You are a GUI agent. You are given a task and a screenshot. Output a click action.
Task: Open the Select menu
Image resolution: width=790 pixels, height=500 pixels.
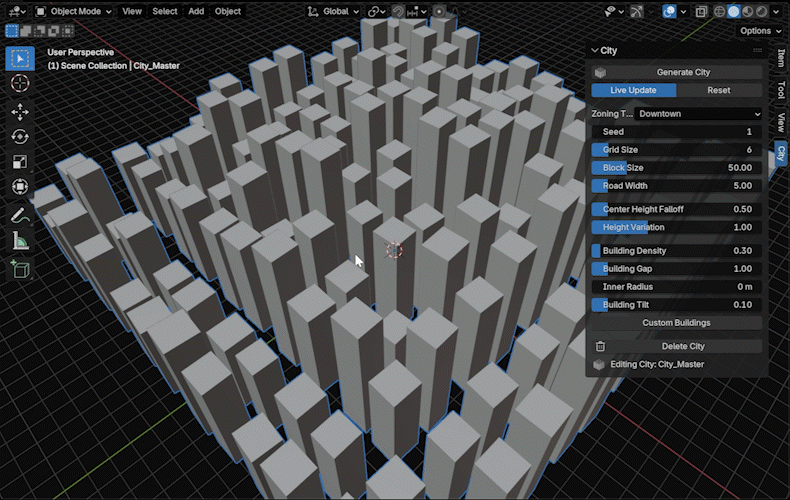[165, 11]
